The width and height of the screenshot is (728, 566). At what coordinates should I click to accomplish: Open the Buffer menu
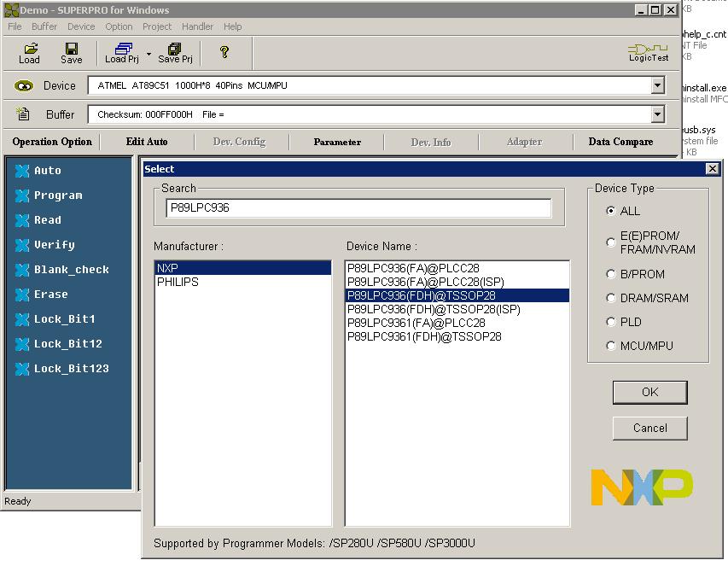tap(44, 26)
